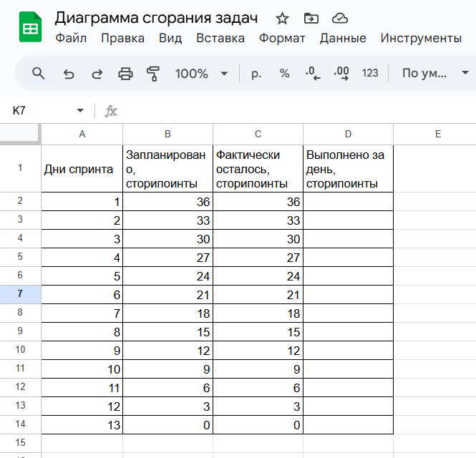
Task: Select row 14 header
Action: pyautogui.click(x=20, y=424)
